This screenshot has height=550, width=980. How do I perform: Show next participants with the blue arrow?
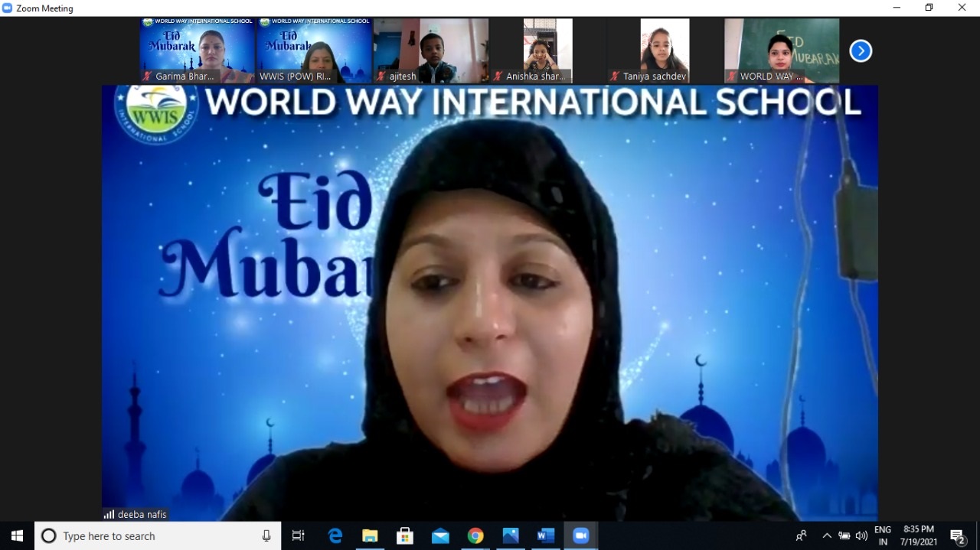861,51
